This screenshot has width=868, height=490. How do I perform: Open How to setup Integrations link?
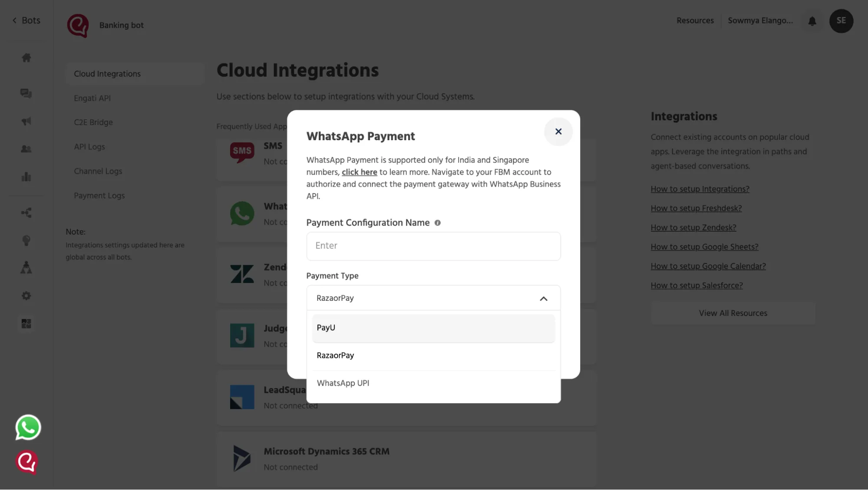point(700,189)
